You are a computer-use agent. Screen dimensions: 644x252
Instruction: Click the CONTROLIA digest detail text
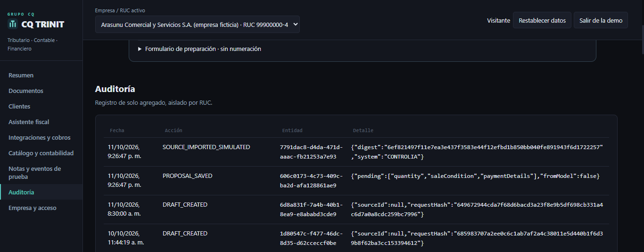477,152
